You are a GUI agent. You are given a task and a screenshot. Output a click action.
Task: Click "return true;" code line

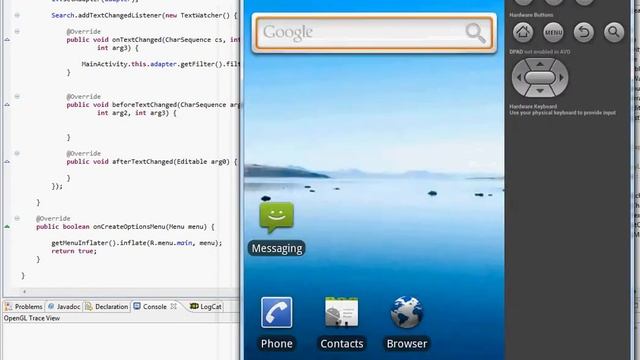pyautogui.click(x=74, y=251)
